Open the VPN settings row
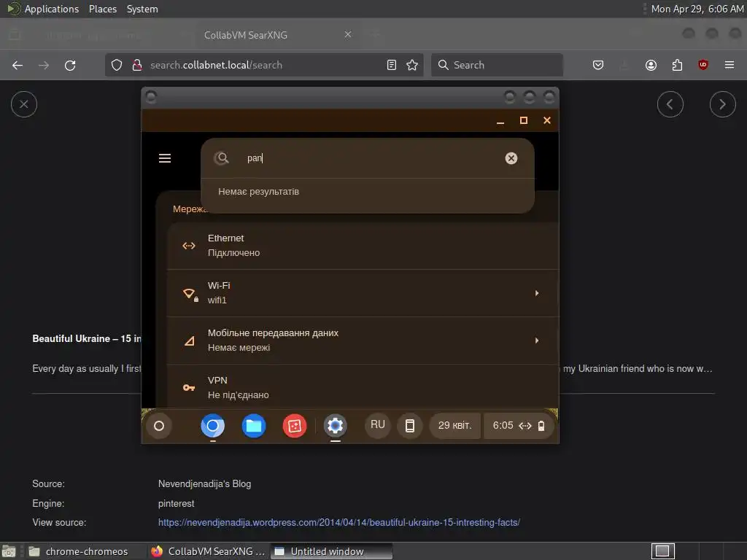The image size is (747, 560). pyautogui.click(x=363, y=387)
